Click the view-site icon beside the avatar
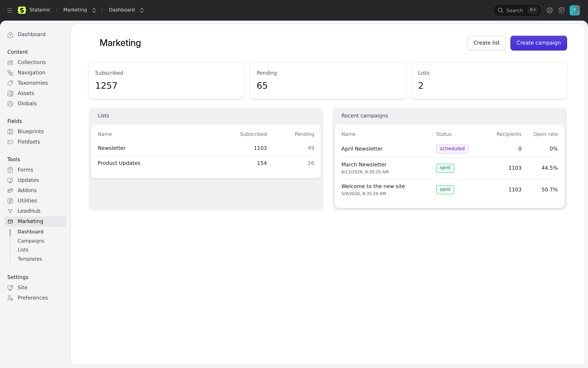 tap(561, 10)
